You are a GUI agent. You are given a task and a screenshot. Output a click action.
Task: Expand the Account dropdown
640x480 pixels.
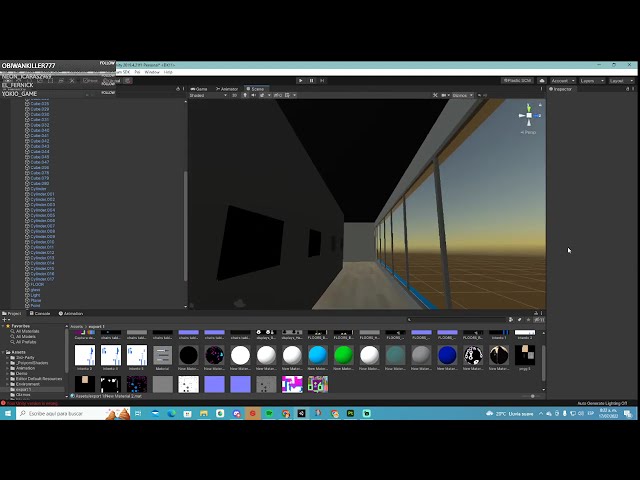click(x=563, y=81)
